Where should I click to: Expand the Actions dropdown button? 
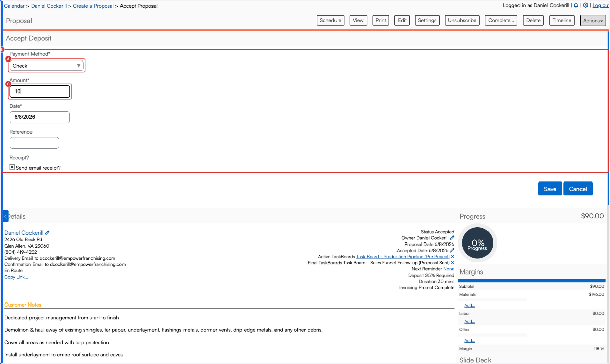593,21
